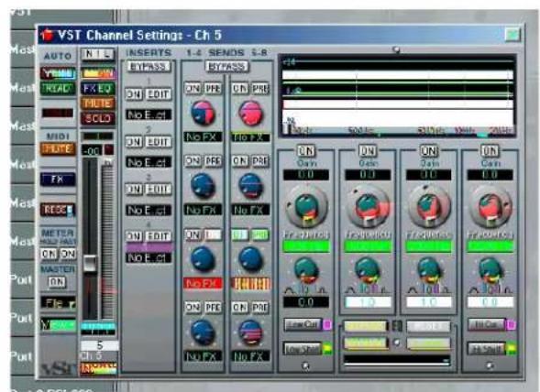
Task: Open insert 1 No Effect selector
Action: (x=149, y=114)
